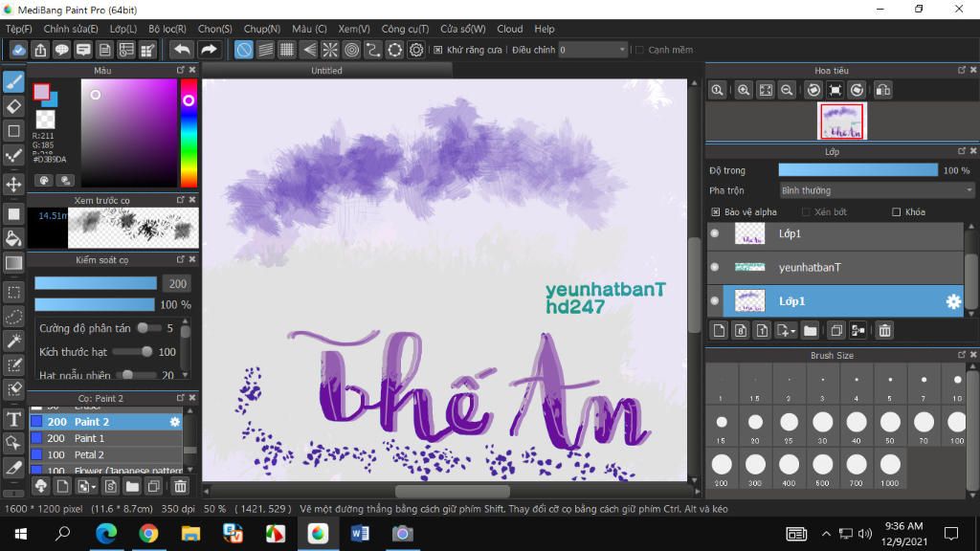Zoom in on the navigator
The height and width of the screenshot is (551, 980).
(x=743, y=90)
